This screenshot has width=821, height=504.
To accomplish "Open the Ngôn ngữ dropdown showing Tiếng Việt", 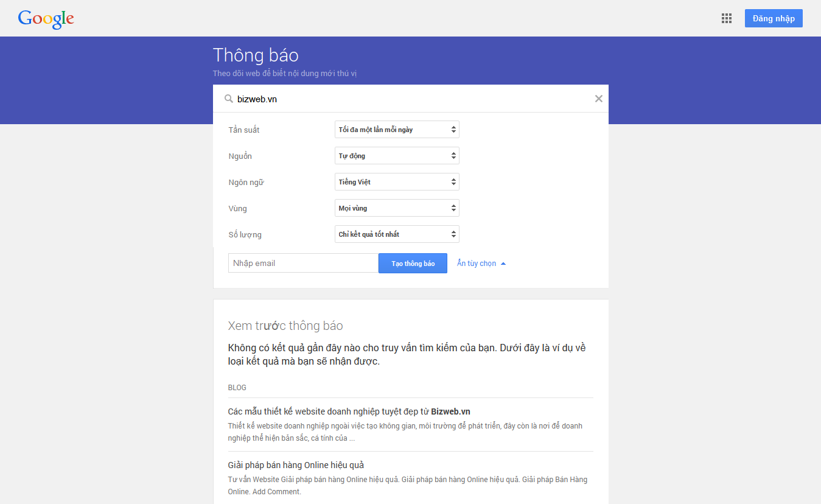I will [397, 182].
